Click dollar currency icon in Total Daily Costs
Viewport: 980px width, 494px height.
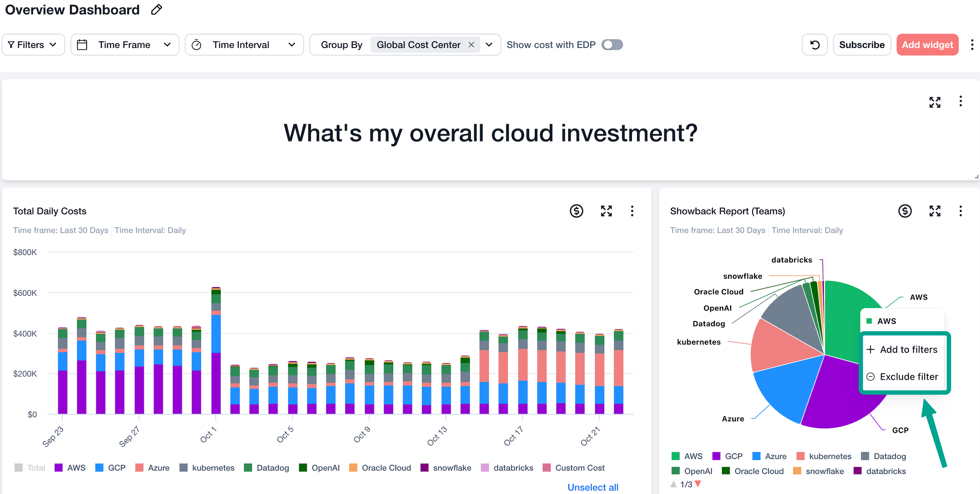click(x=576, y=211)
